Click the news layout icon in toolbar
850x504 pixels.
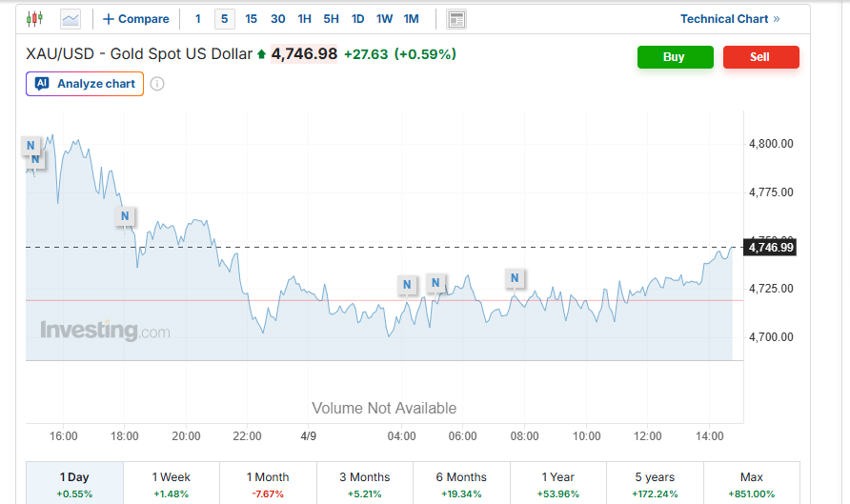pos(456,19)
